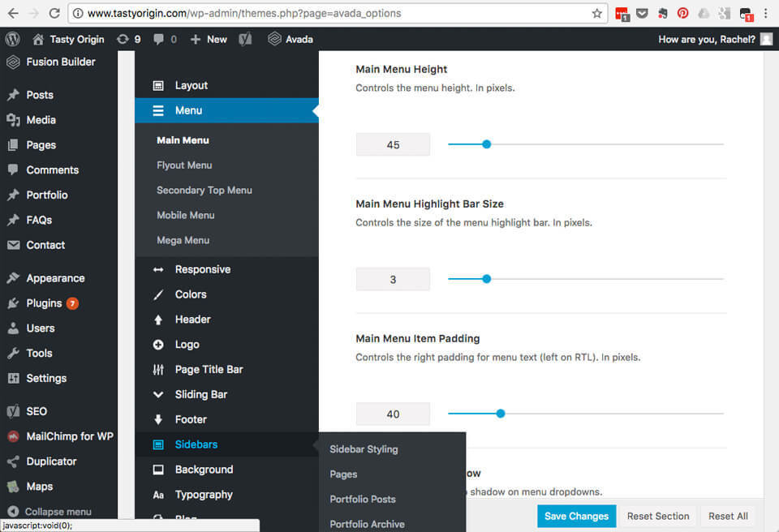The width and height of the screenshot is (779, 532).
Task: Click the Save Changes button
Action: 576,516
